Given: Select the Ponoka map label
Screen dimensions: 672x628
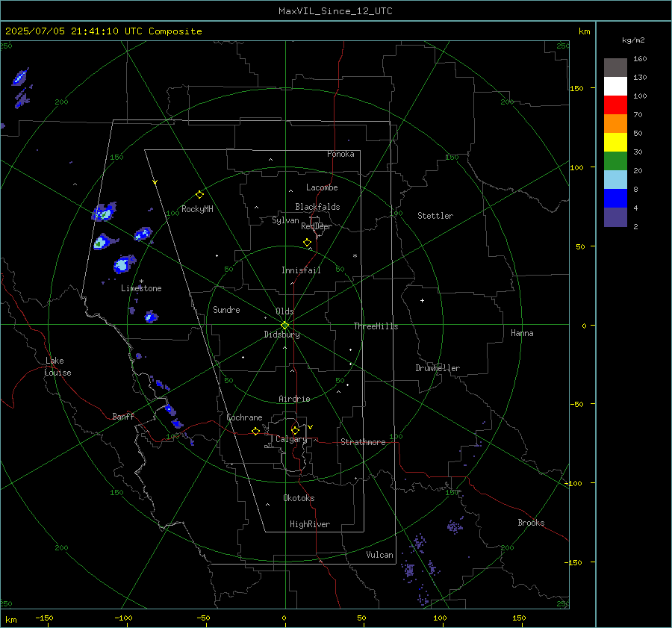Looking at the screenshot, I should 340,154.
